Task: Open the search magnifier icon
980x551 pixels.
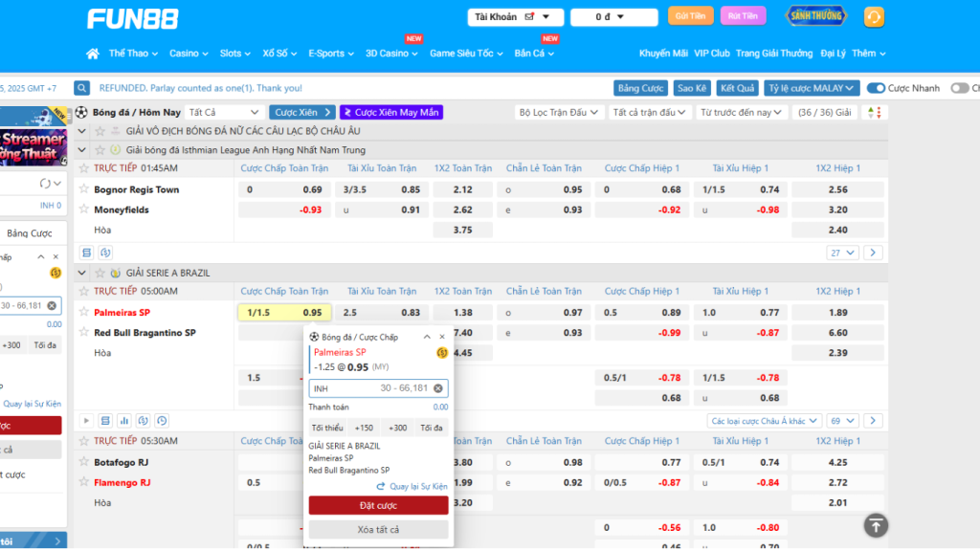Action: click(x=82, y=88)
